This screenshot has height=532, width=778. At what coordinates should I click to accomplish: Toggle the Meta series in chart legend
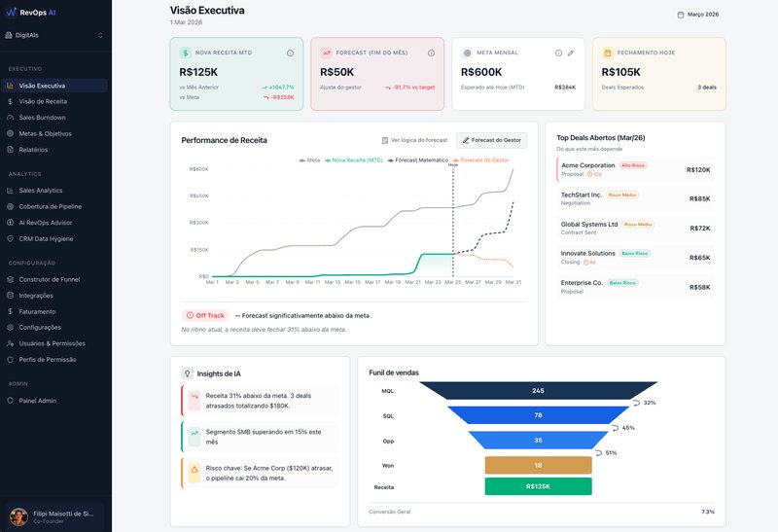point(310,160)
